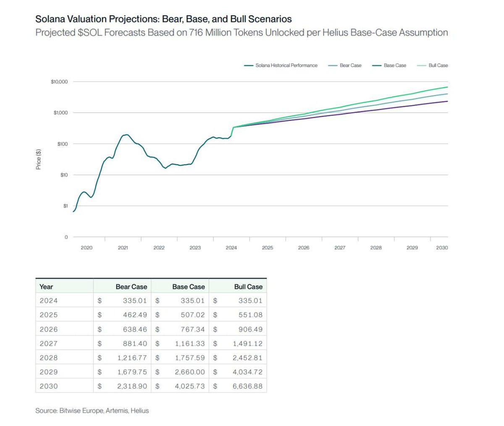Toggle the Base Case legend entry
Viewport: 504px width, 426px height.
click(x=389, y=66)
